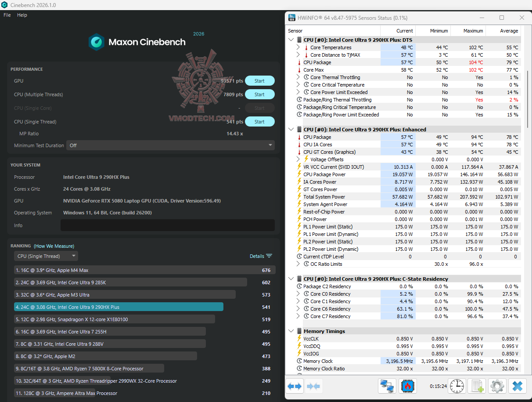
Task: Select the Intel Core Ultra 9 285K ranking entry
Action: (144, 282)
